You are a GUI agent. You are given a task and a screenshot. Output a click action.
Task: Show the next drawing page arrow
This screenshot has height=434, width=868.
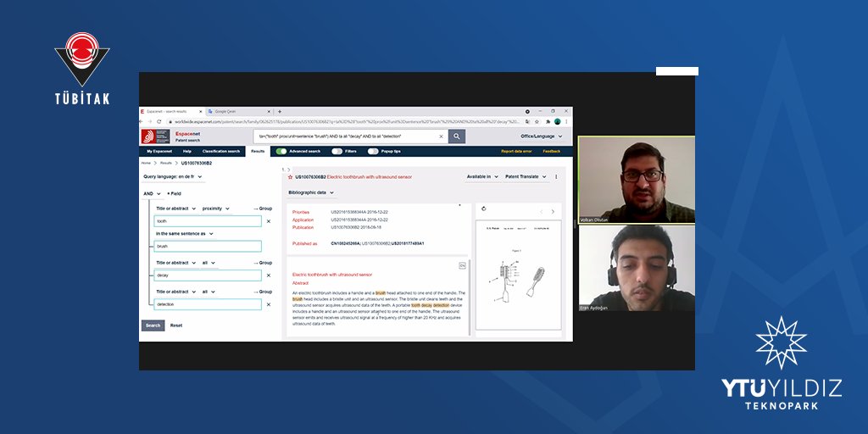[x=553, y=211]
